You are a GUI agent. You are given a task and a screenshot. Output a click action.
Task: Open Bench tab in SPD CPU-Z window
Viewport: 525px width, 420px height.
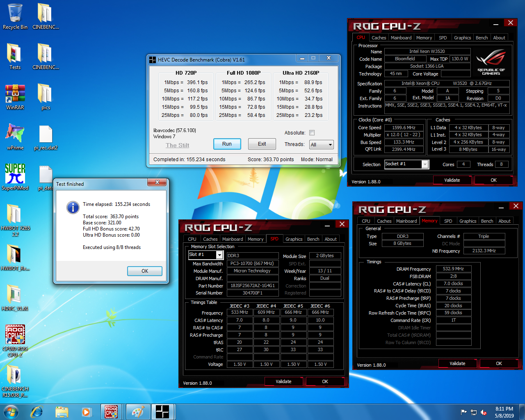[x=313, y=239]
